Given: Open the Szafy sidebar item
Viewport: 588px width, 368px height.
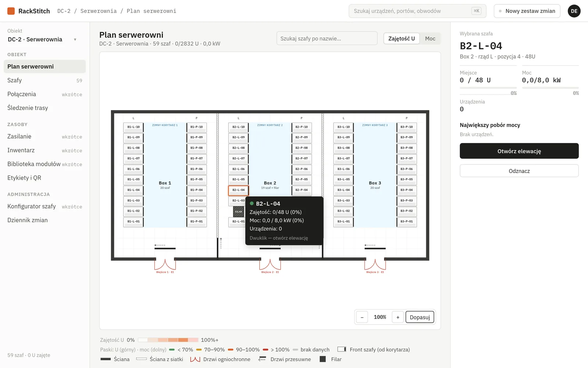Looking at the screenshot, I should pyautogui.click(x=44, y=80).
